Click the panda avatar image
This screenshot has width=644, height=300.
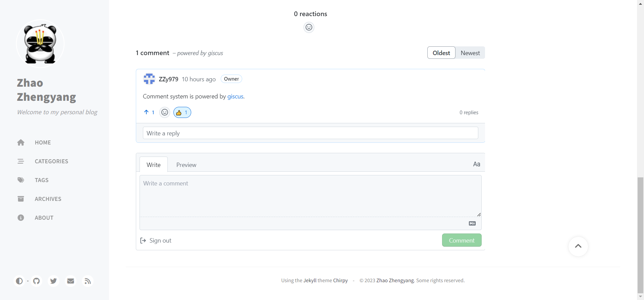point(40,44)
